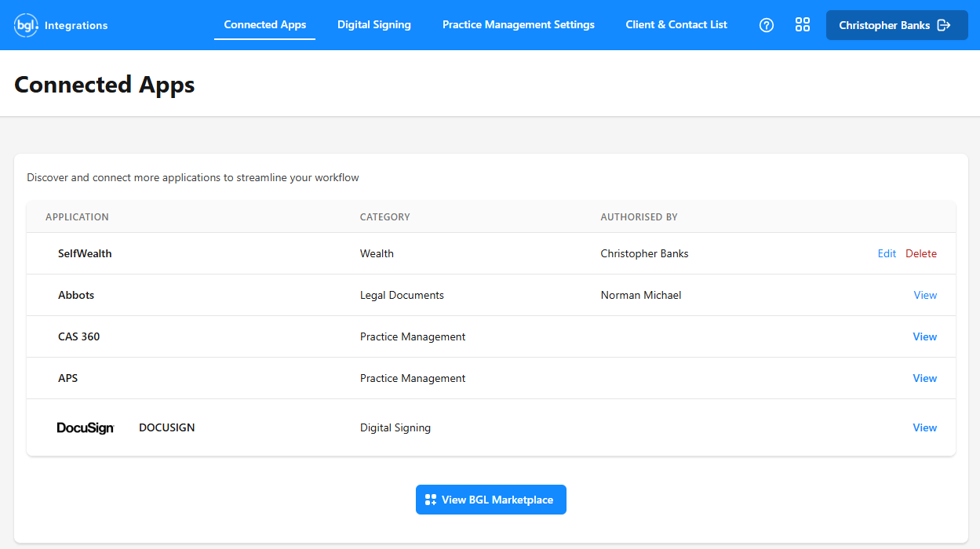Click Norman Michael authorised by cell
Screen dimensions: 980x549
[641, 295]
